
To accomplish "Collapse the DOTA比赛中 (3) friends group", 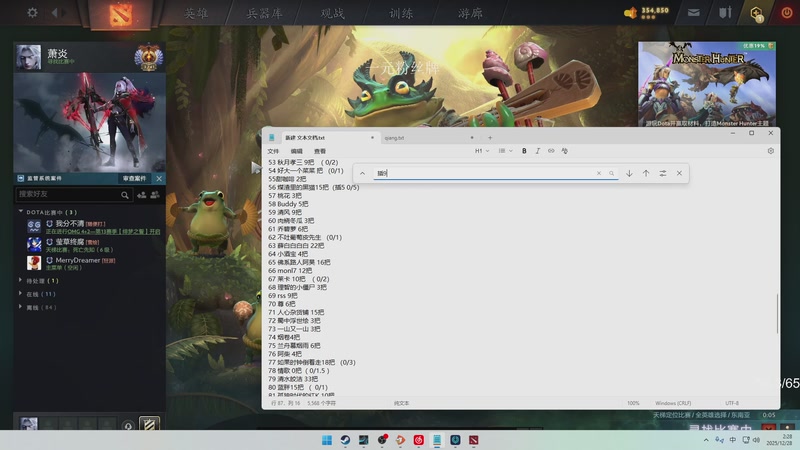I will [21, 211].
